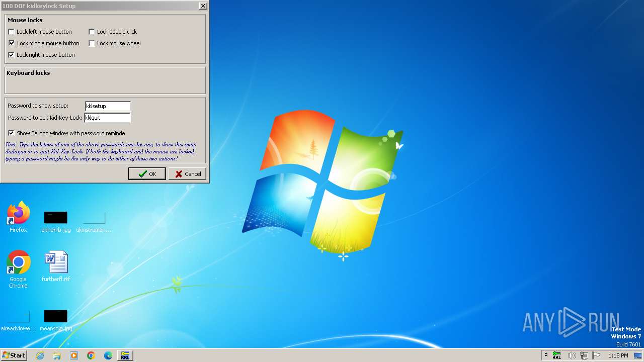Enable Lock mouse wheel checkbox
The width and height of the screenshot is (644, 362).
92,43
